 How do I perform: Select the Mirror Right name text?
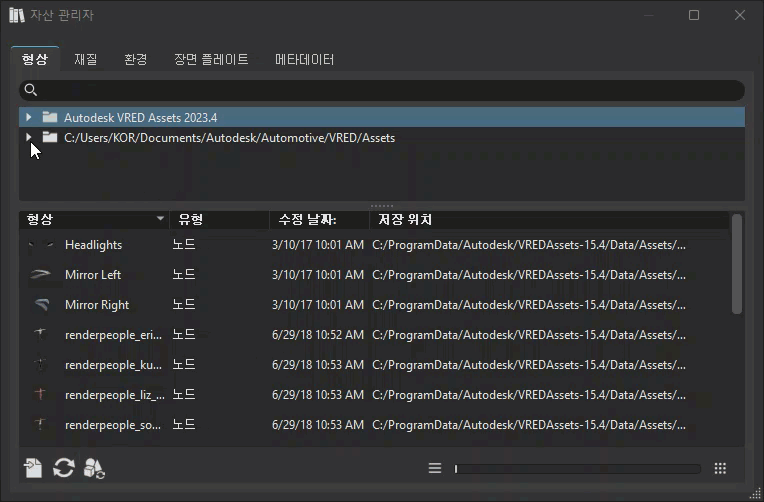[97, 305]
